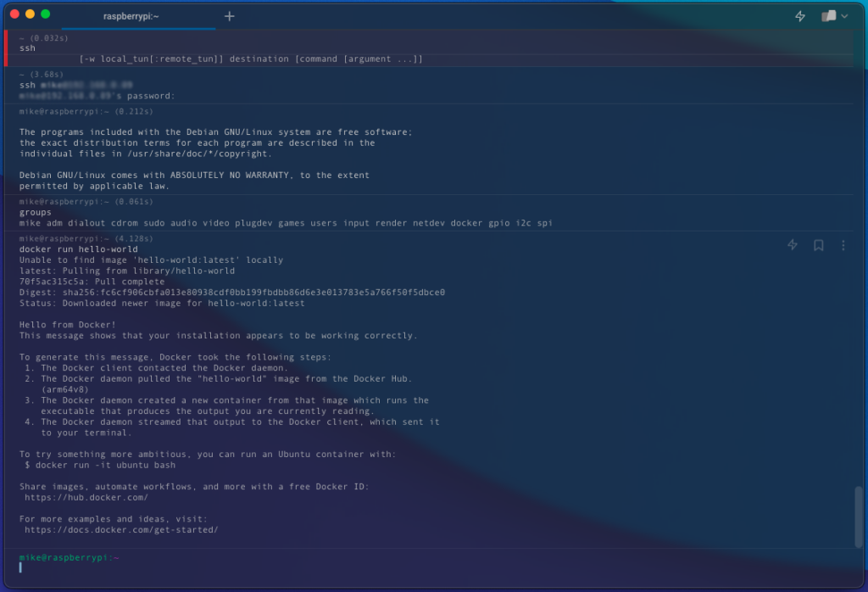Click the lightning icon on the docker run block

[x=793, y=245]
